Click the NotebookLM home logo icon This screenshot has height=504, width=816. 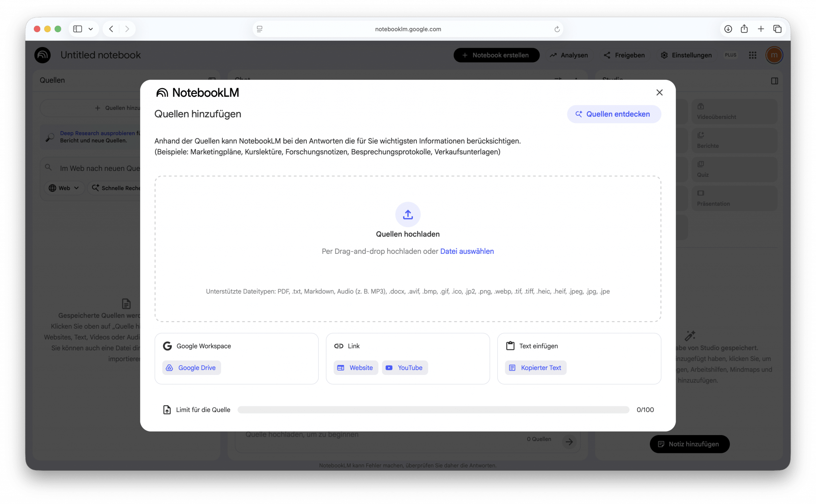(x=43, y=55)
